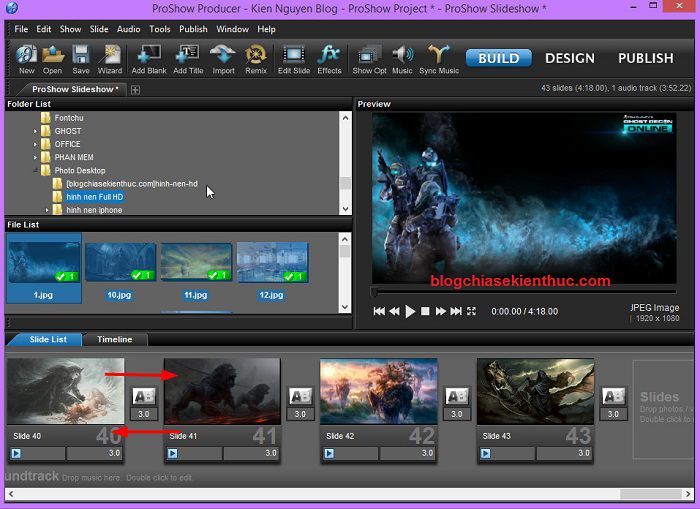Viewport: 700px width, 509px height.
Task: Play Slide 43 using its small play icon
Action: (486, 454)
